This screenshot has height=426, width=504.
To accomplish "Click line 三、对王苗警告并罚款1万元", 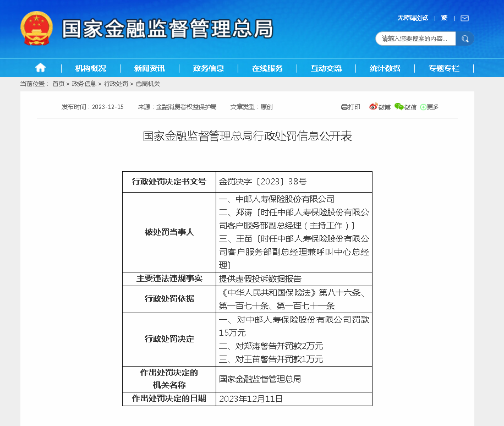I will [271, 359].
